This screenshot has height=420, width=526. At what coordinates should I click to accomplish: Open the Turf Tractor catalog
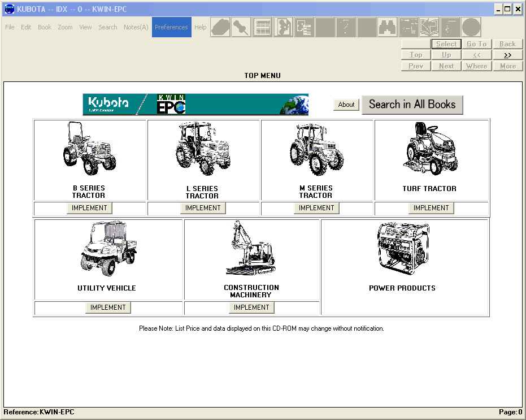[x=431, y=160]
